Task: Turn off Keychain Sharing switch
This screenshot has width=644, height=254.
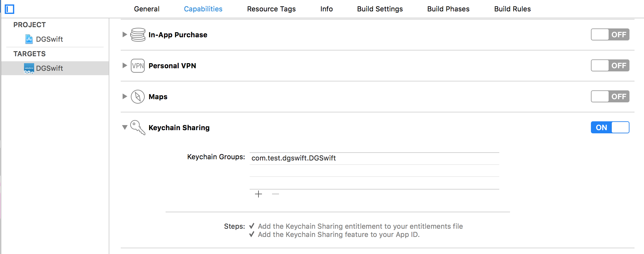Action: tap(610, 128)
